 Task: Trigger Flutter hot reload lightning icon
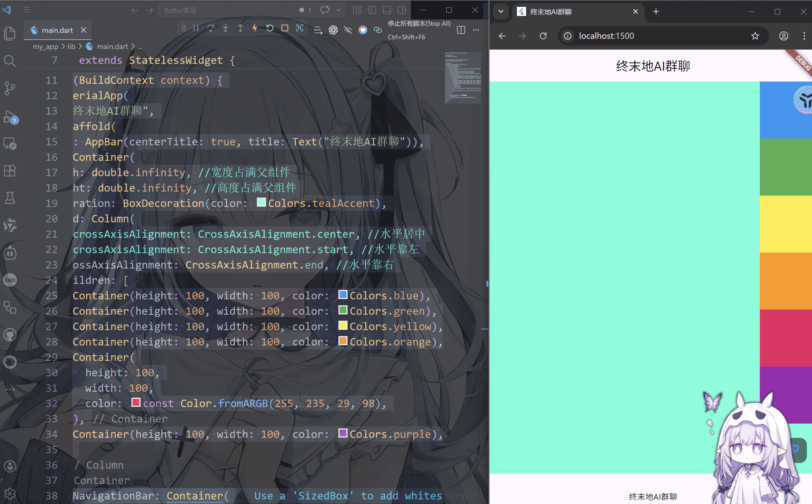coord(255,28)
